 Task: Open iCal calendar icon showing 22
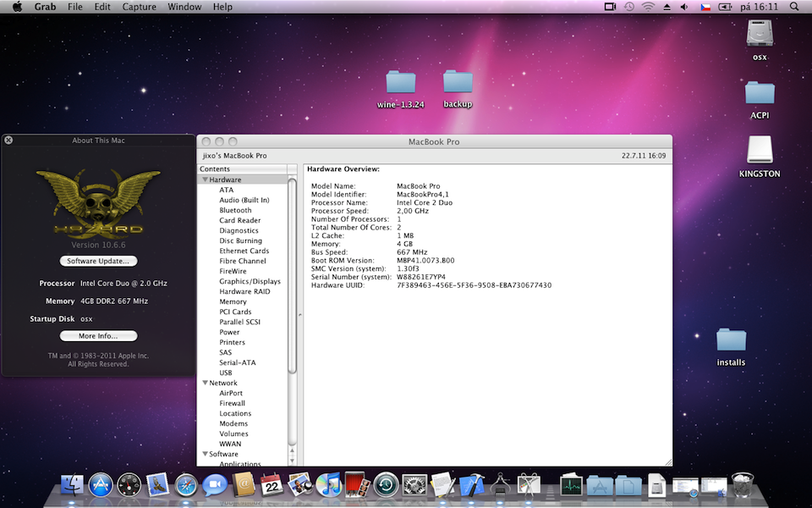[x=272, y=485]
